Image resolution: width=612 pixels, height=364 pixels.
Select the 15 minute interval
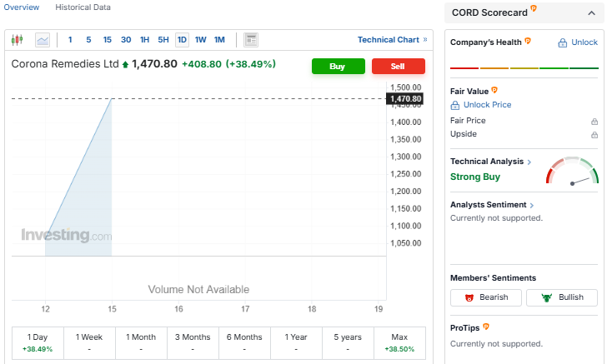tap(108, 40)
